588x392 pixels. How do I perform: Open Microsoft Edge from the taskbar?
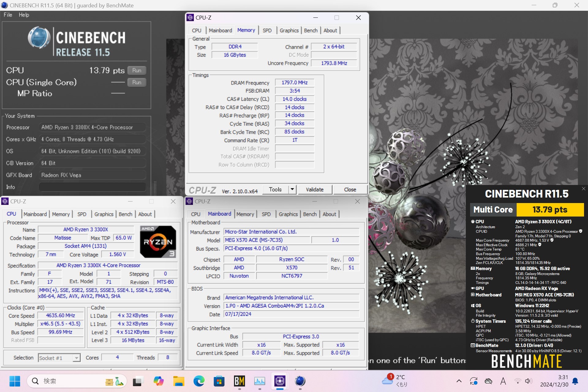(x=199, y=381)
